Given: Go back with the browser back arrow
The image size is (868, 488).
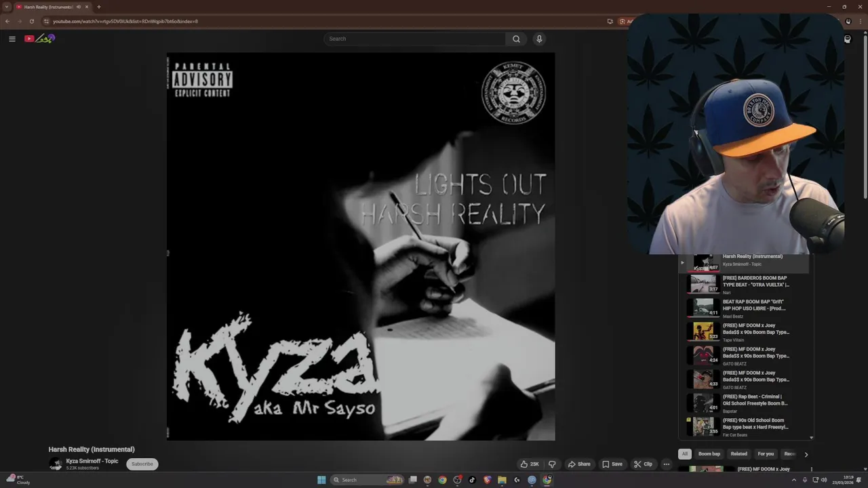Looking at the screenshot, I should pyautogui.click(x=7, y=21).
